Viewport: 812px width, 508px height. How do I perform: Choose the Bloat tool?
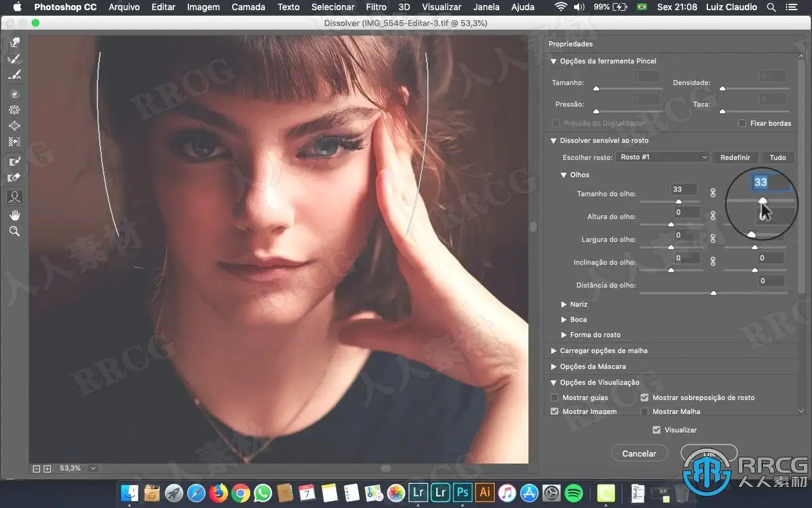click(15, 126)
